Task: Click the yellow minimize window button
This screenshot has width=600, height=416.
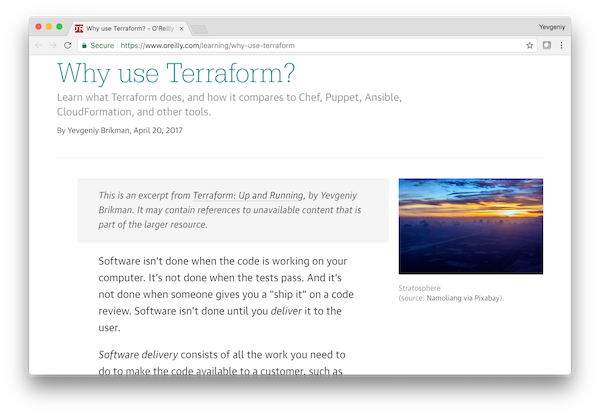Action: click(49, 26)
